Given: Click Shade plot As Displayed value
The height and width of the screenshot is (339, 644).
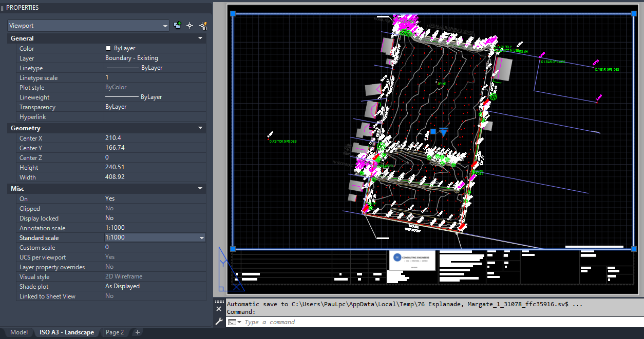Looking at the screenshot, I should click(x=155, y=286).
